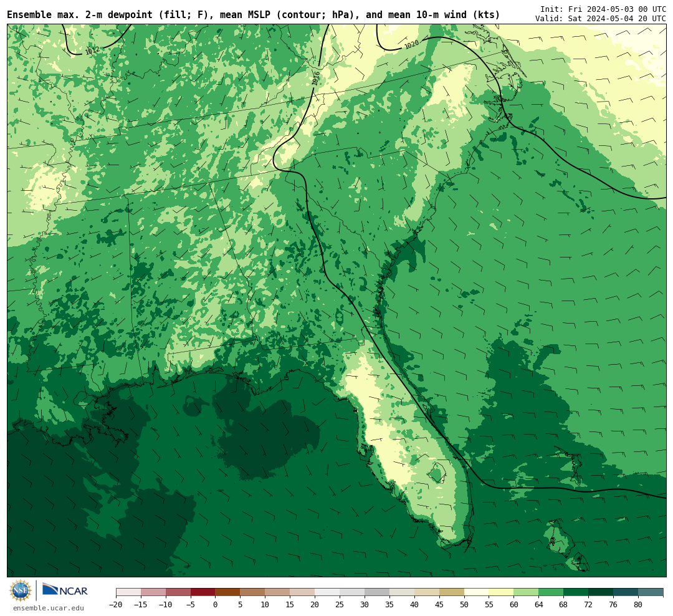
Task: Click the NCAR logo
Action: (x=65, y=590)
